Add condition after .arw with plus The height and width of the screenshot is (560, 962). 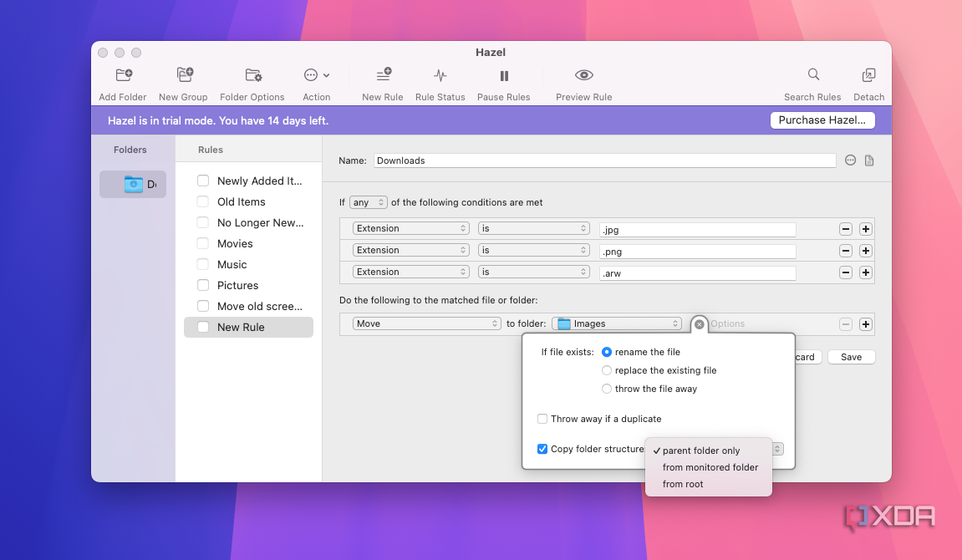coord(866,272)
